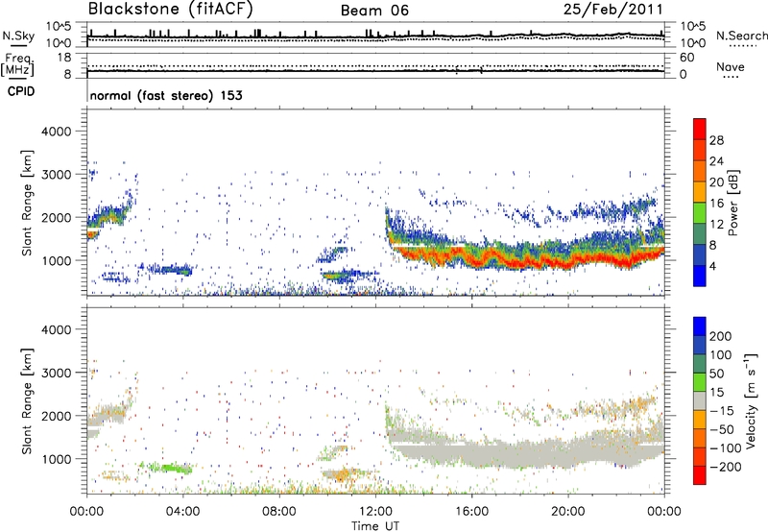Click the "Time UT" axis title

pyautogui.click(x=375, y=526)
